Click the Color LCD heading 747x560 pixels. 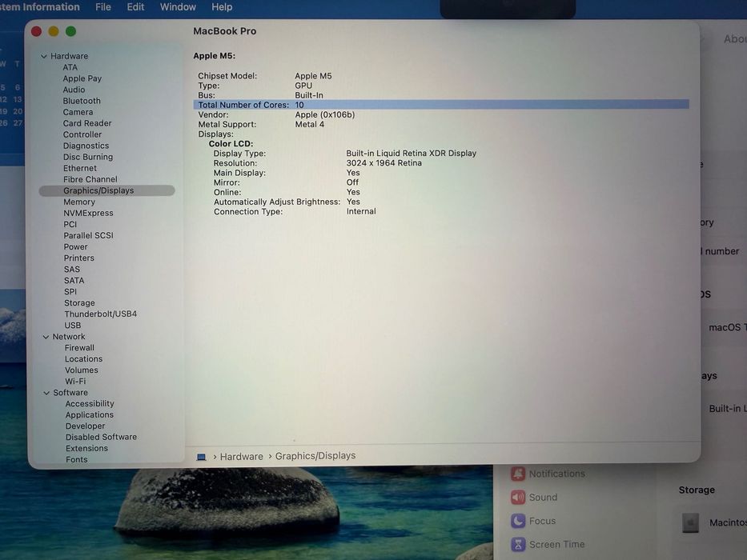click(231, 144)
